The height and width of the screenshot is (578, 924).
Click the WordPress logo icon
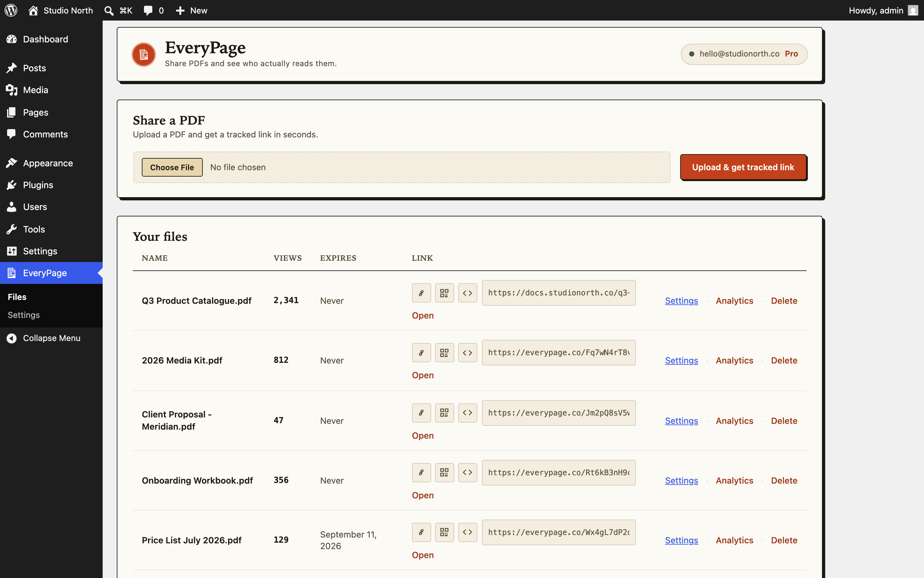11,10
